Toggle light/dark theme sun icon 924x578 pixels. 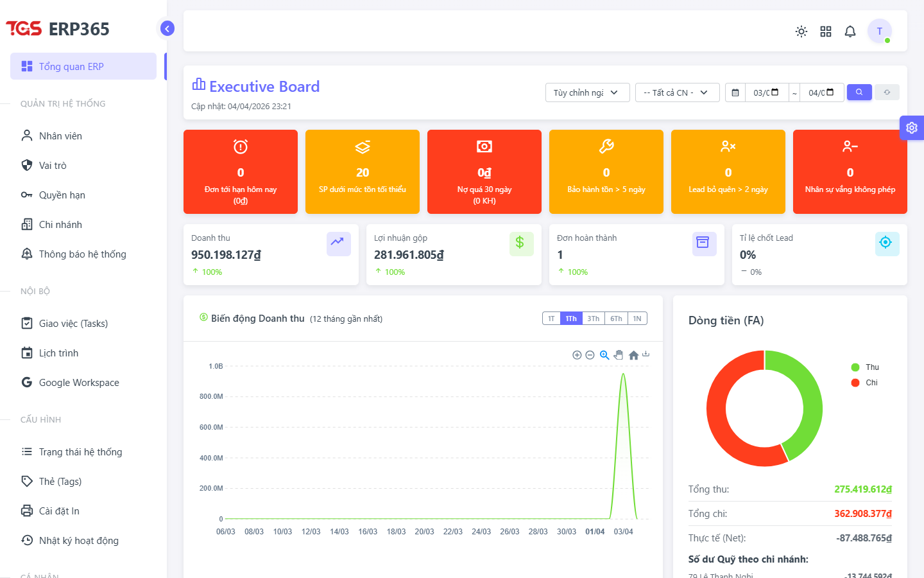point(801,31)
